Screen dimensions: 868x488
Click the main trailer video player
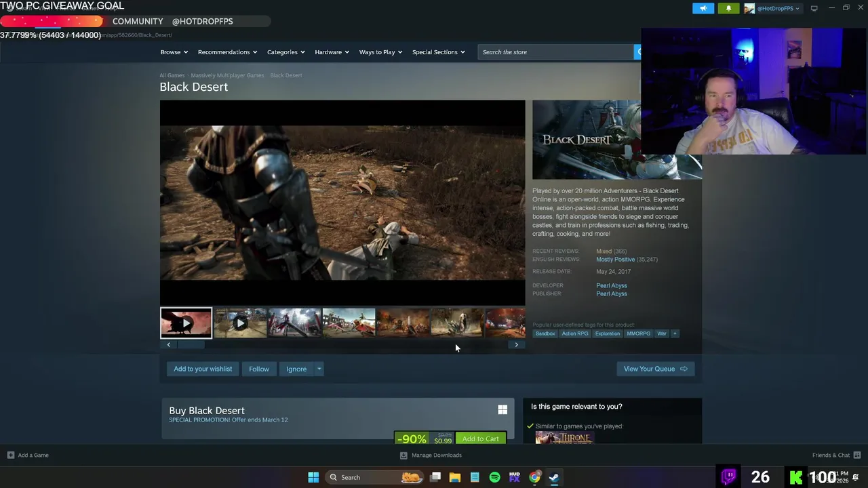(342, 203)
